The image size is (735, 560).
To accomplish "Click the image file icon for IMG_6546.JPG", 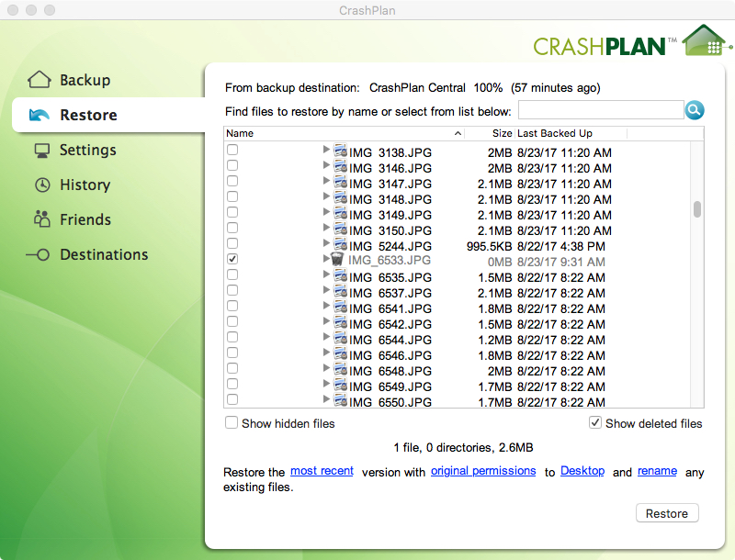I will pyautogui.click(x=340, y=353).
